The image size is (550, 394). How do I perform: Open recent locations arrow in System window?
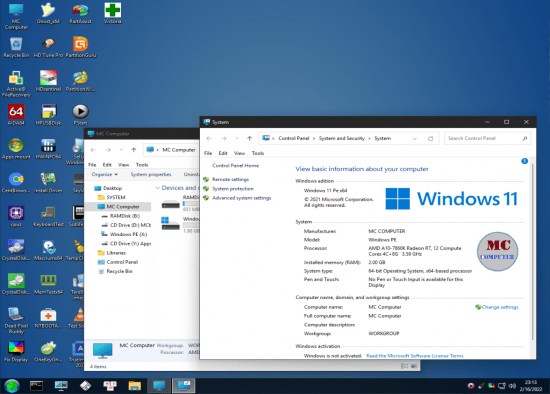tap(237, 139)
